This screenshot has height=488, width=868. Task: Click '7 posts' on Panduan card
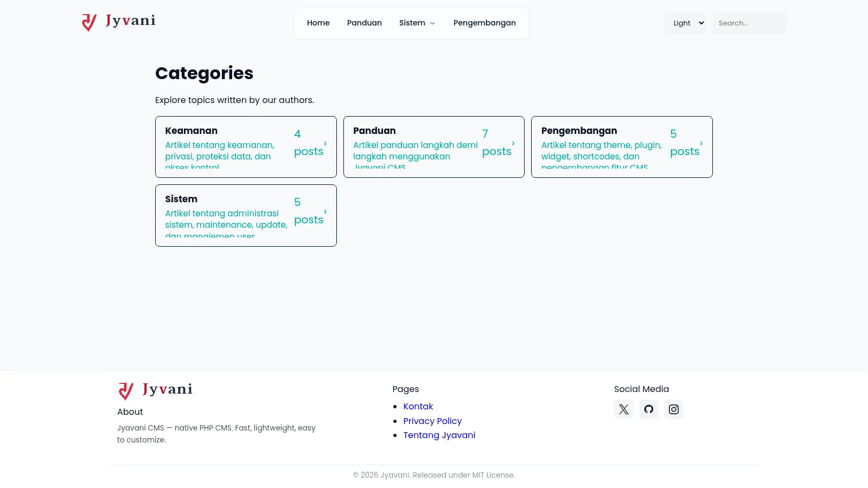tap(497, 143)
